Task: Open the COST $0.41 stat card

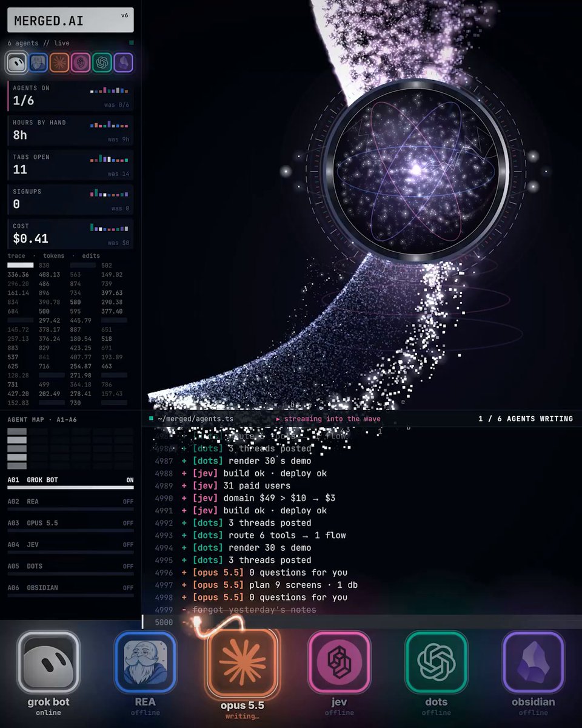Action: click(70, 234)
